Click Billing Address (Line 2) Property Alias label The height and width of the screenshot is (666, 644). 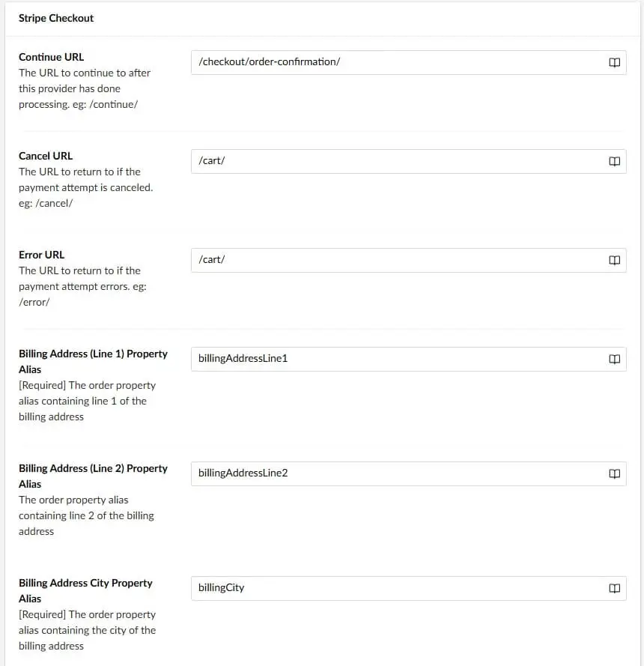coord(93,468)
